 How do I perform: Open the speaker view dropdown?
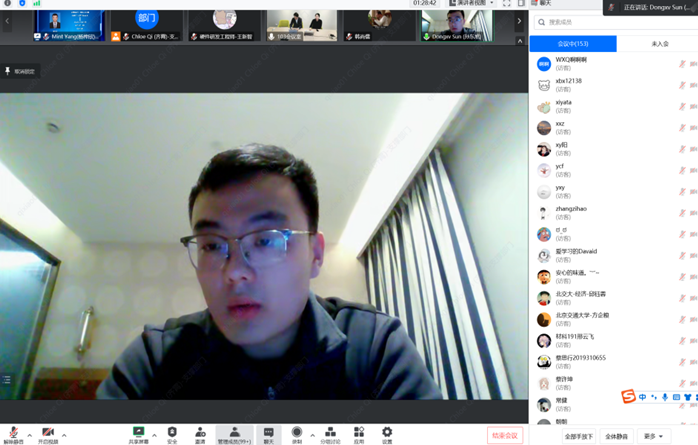469,4
